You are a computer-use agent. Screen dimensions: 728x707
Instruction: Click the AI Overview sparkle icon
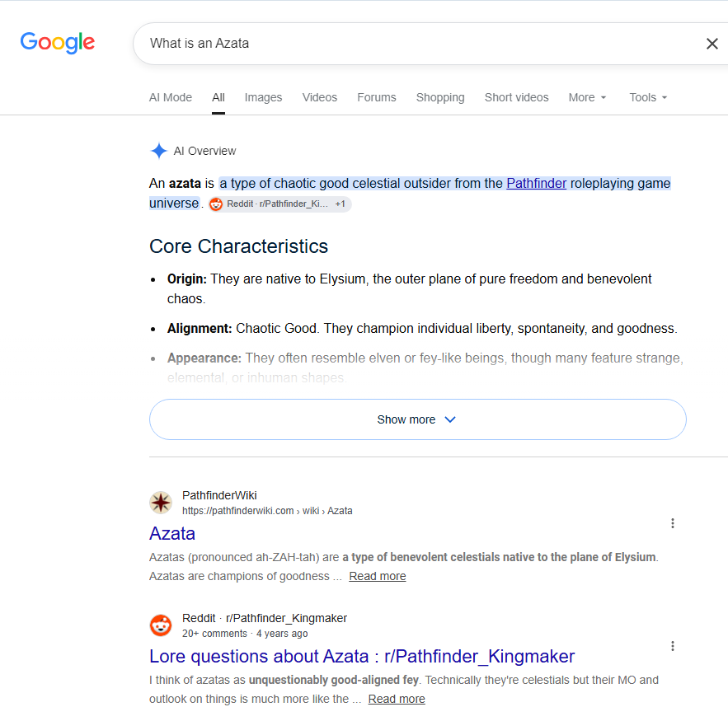(159, 151)
